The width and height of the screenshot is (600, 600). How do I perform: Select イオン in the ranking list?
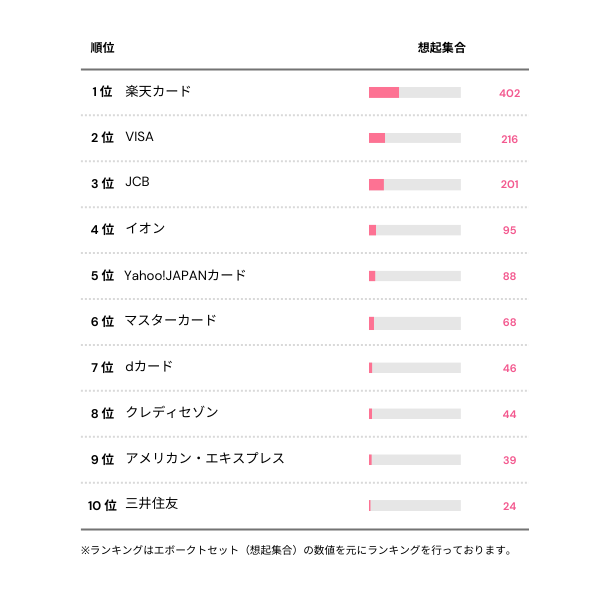pyautogui.click(x=145, y=229)
